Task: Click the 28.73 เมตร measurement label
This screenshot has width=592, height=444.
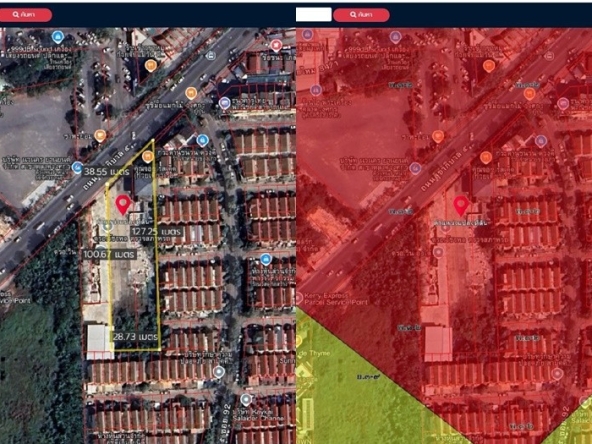Action: coord(135,336)
